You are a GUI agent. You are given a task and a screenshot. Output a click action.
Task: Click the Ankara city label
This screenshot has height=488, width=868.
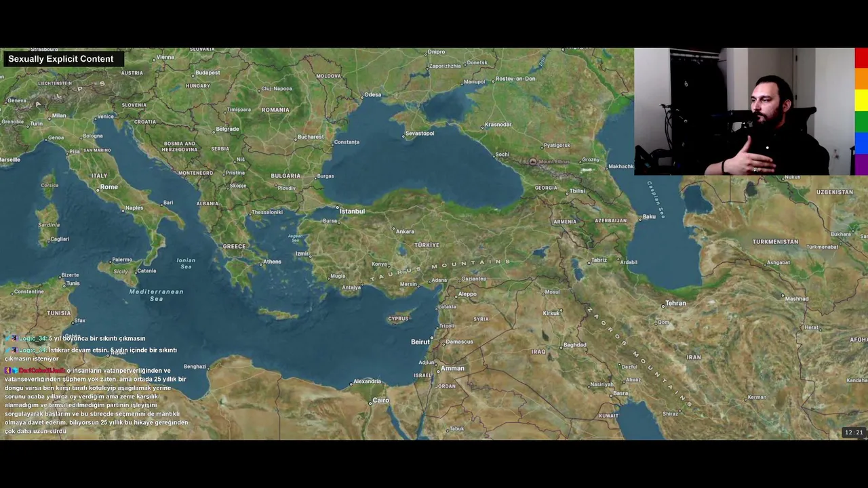pos(405,232)
